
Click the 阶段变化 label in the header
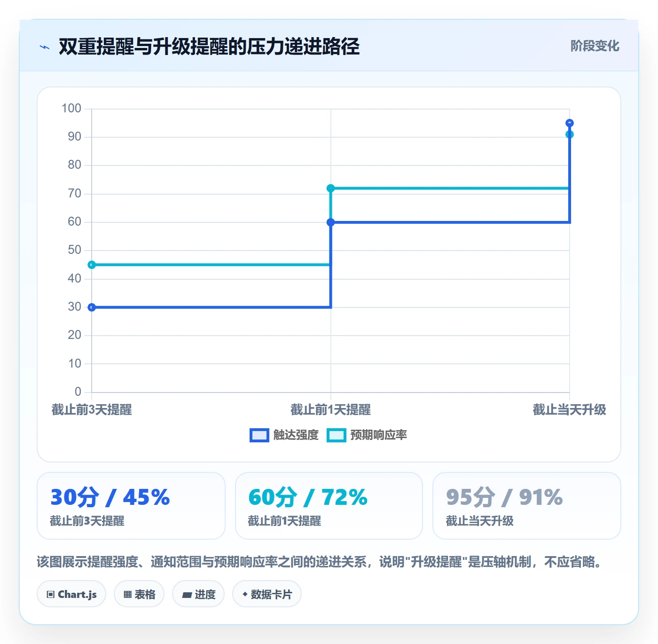coord(595,46)
